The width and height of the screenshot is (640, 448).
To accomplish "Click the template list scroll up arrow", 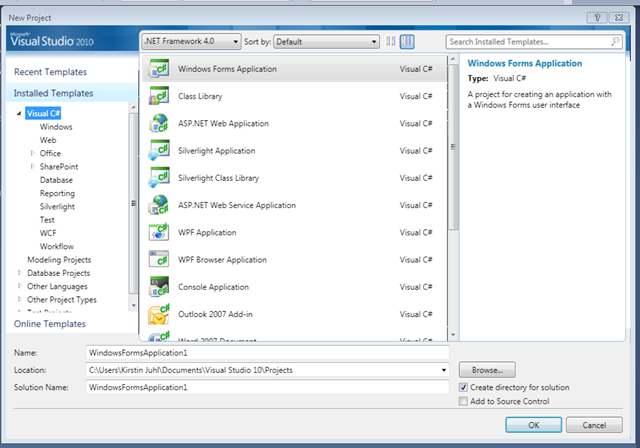I will click(x=453, y=59).
